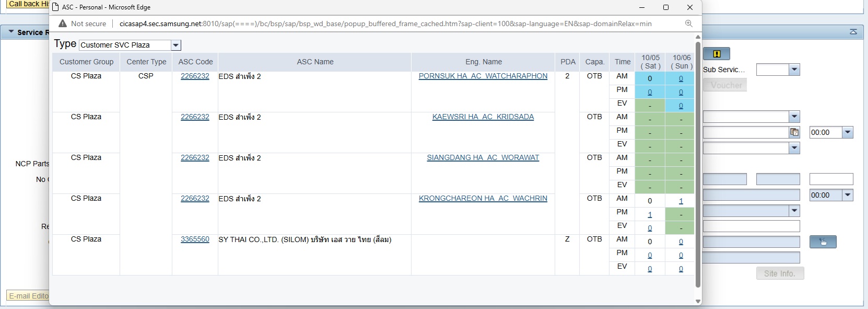This screenshot has width=868, height=309.
Task: Select PORNSUK PM slot for 10/06 Sun
Action: point(681,92)
